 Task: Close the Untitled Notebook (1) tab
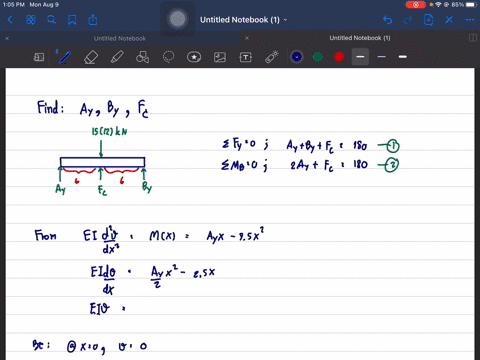[x=247, y=38]
